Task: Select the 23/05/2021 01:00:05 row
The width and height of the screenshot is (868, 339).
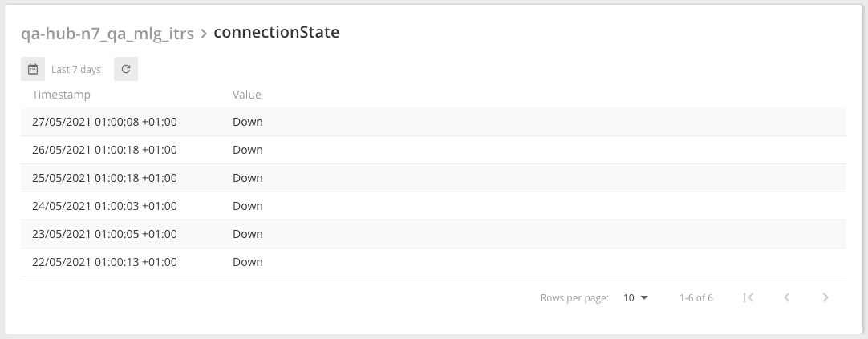Action: pyautogui.click(x=433, y=234)
